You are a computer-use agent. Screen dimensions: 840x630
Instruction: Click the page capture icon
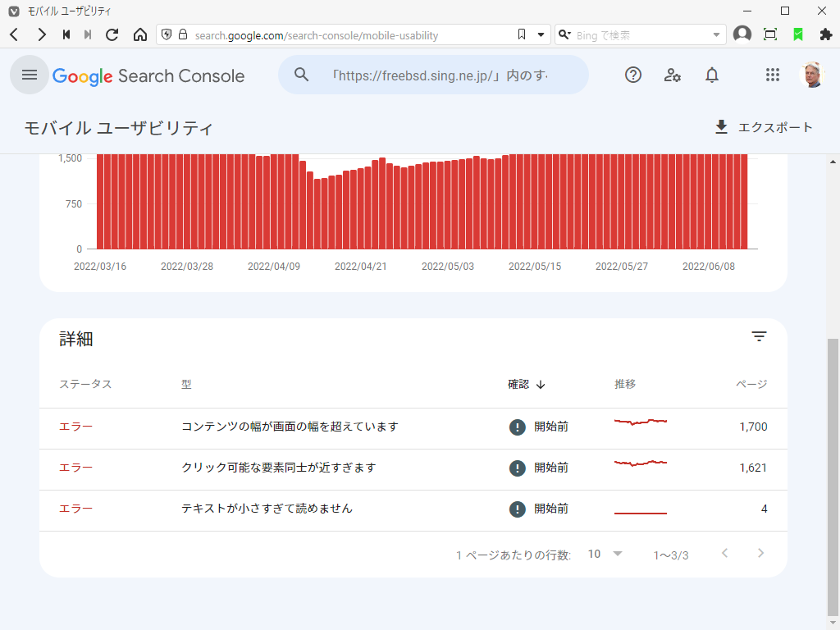769,34
